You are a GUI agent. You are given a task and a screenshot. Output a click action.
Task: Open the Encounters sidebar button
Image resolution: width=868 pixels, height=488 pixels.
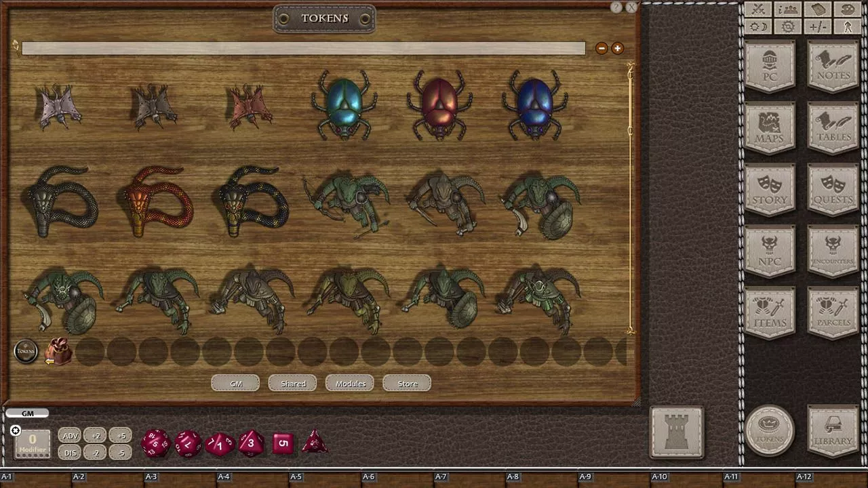point(833,252)
